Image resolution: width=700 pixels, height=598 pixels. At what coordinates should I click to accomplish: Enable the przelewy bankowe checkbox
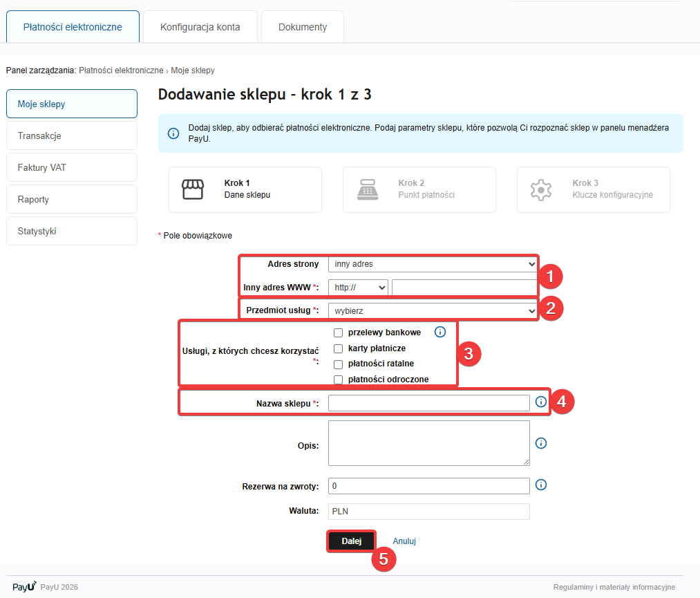tap(339, 333)
